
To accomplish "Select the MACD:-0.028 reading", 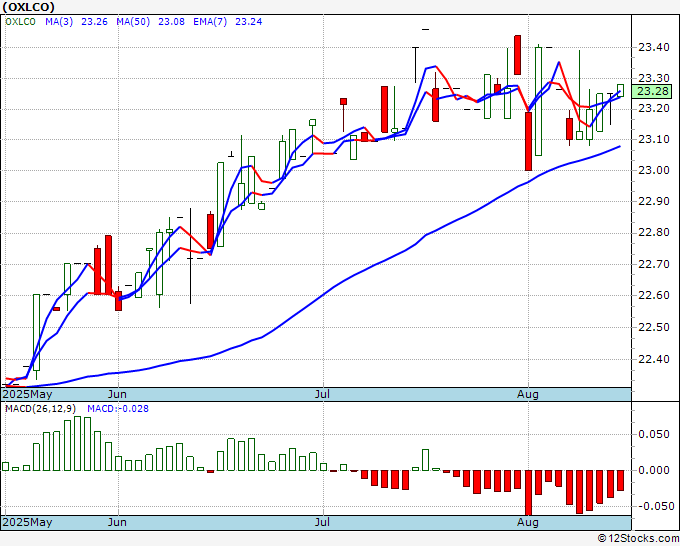I will click(x=118, y=409).
